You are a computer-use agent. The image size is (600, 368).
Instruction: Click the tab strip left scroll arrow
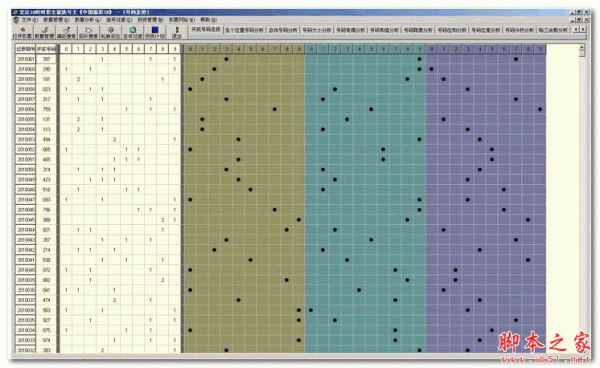point(576,29)
